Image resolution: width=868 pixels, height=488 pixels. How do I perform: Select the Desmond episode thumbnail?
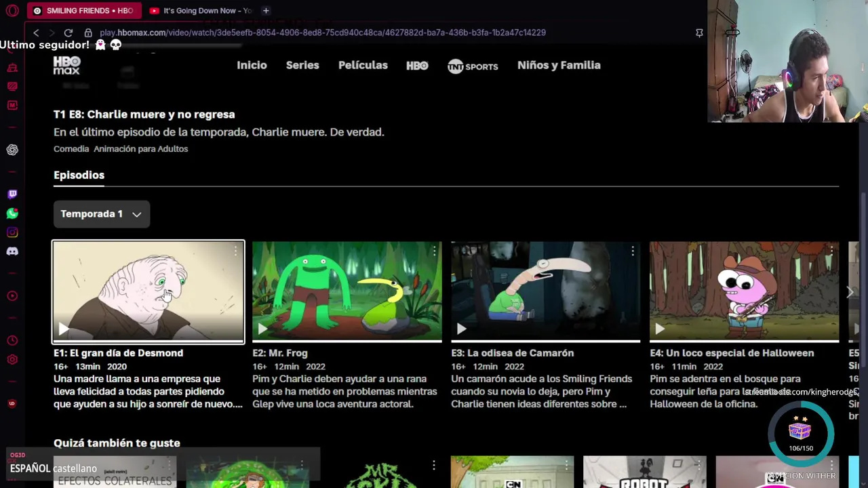(149, 292)
